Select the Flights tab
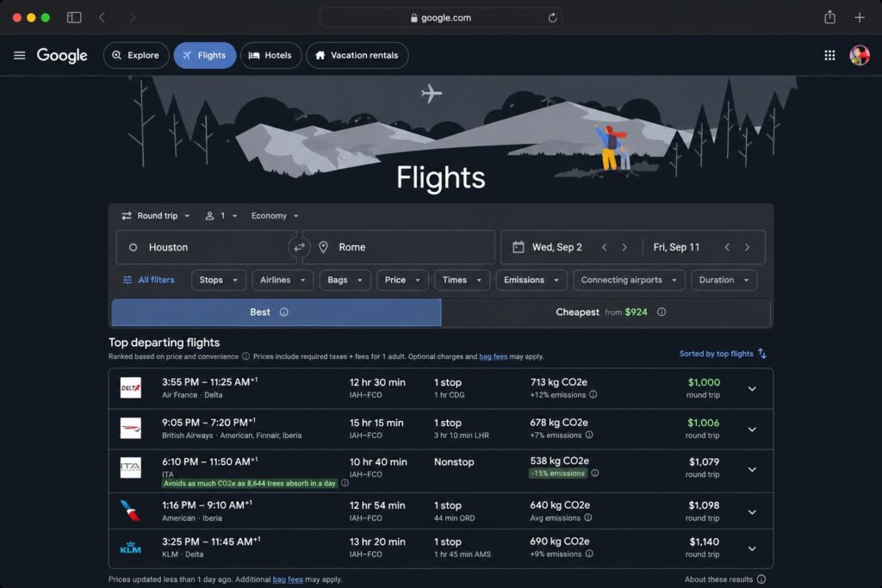Viewport: 882px width, 588px height. pyautogui.click(x=205, y=55)
